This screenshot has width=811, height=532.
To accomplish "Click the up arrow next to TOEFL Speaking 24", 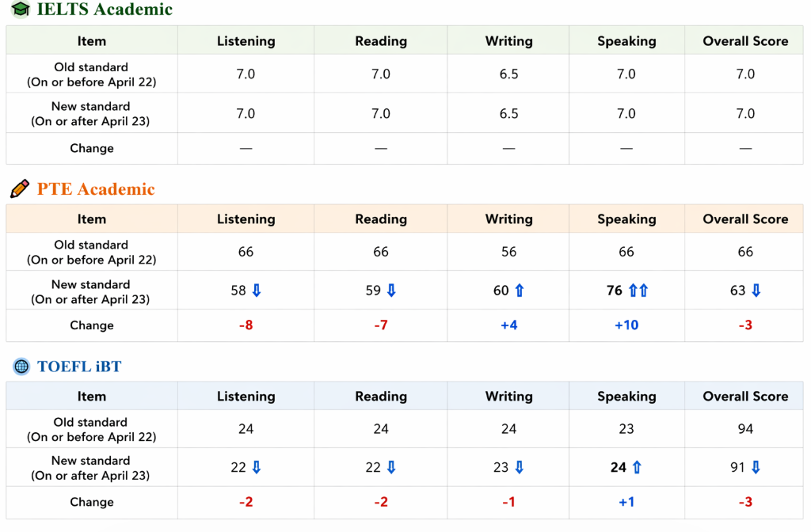I will click(x=637, y=468).
